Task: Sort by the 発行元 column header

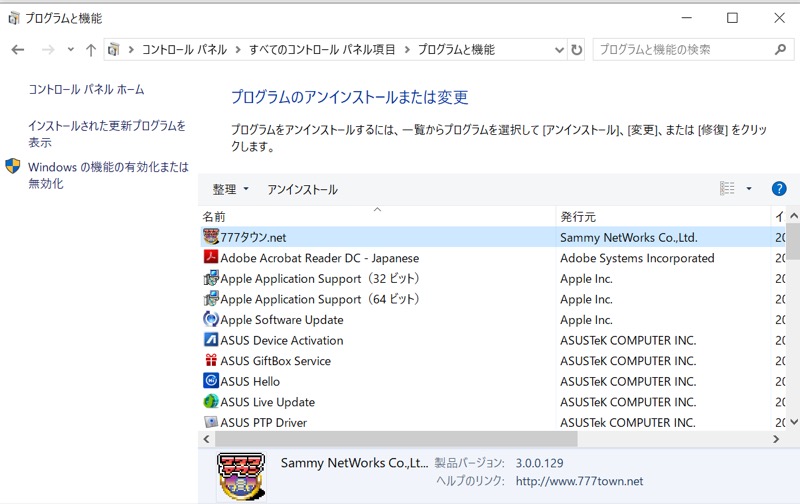Action: coord(578,216)
